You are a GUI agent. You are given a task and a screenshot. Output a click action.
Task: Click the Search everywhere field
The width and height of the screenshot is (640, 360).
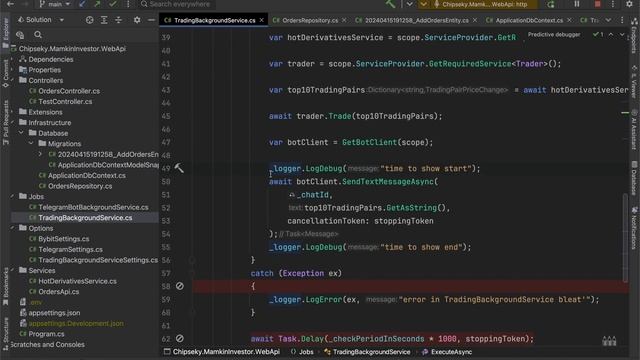(176, 4)
